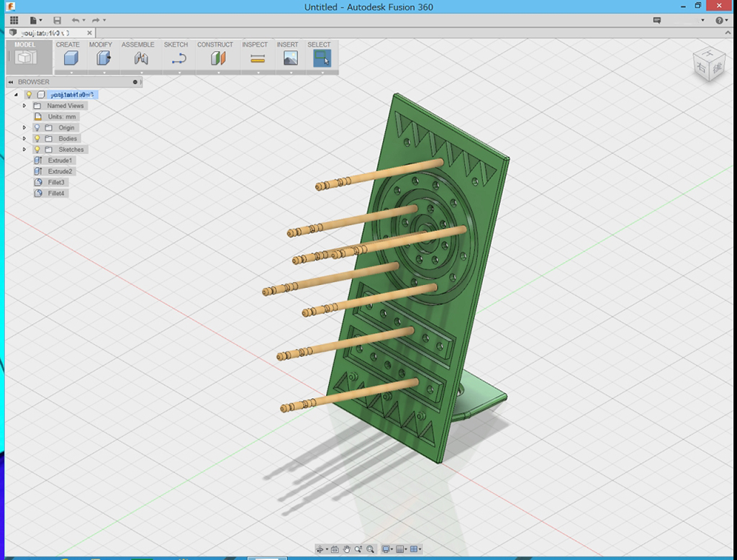Open the Orbit type dropdown arrow
The height and width of the screenshot is (560, 737).
click(327, 549)
